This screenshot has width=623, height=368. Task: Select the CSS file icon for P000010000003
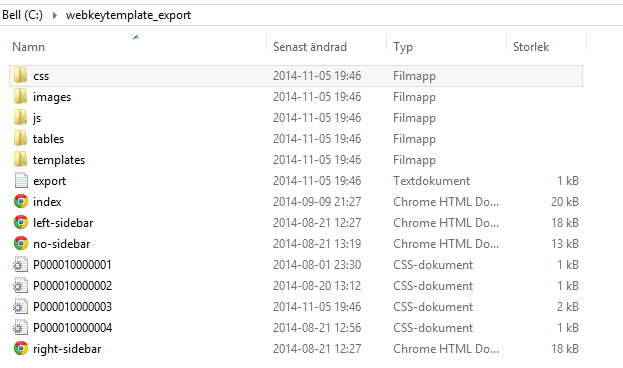pos(20,307)
